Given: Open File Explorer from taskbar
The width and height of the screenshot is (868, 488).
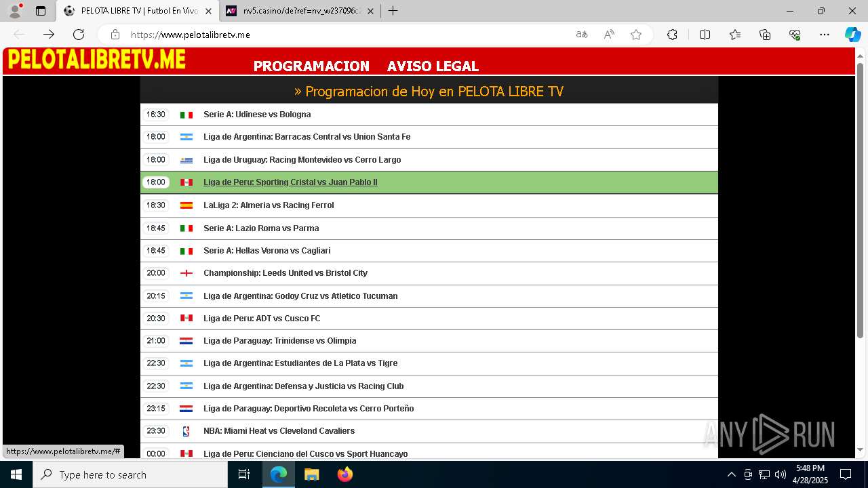Looking at the screenshot, I should (x=311, y=474).
